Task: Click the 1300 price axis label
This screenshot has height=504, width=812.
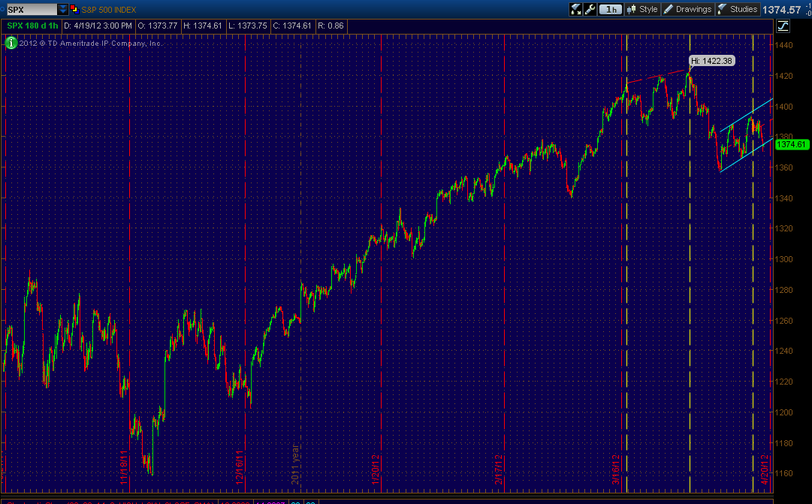Action: click(783, 259)
